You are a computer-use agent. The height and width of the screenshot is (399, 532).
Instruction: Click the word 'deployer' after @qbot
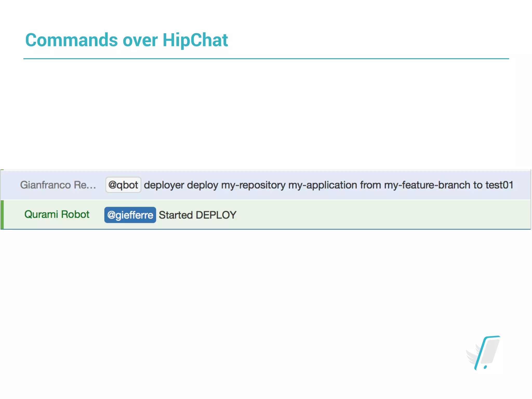(x=164, y=185)
